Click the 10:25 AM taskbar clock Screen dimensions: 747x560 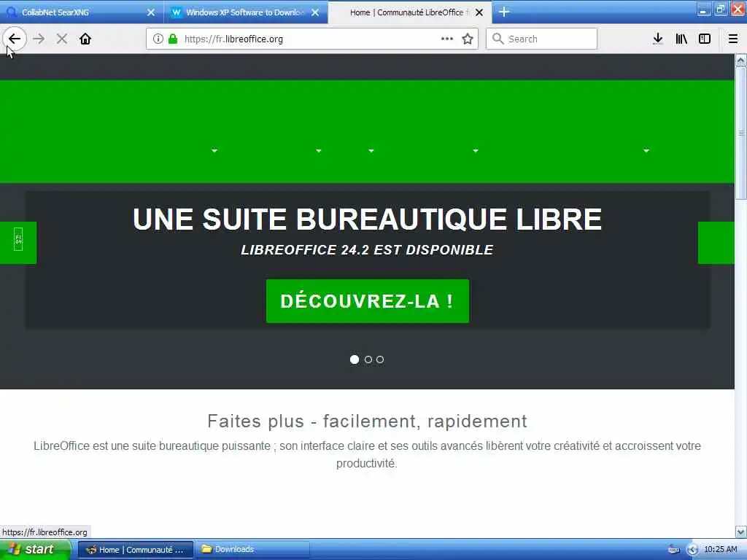pyautogui.click(x=721, y=550)
